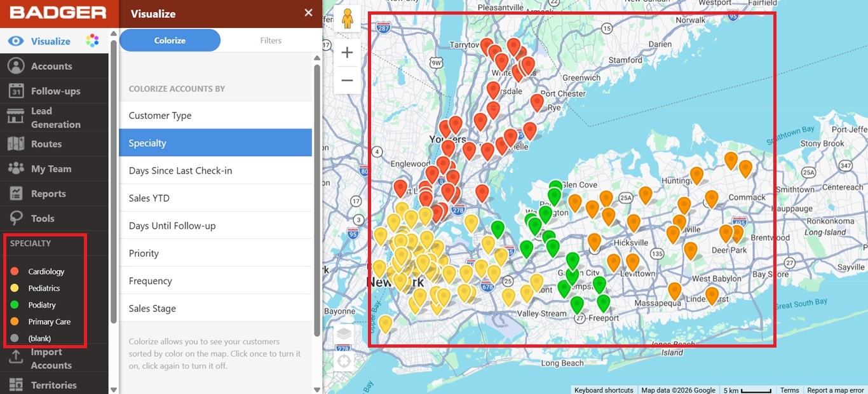Click Colorize panel scrollbar down arrow
The image size is (868, 394).
coord(317,390)
